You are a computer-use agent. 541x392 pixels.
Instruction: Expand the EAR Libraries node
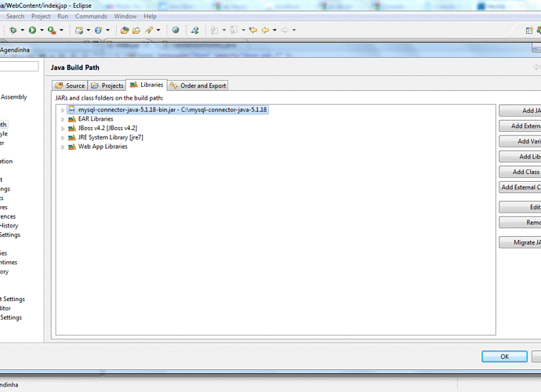(63, 119)
